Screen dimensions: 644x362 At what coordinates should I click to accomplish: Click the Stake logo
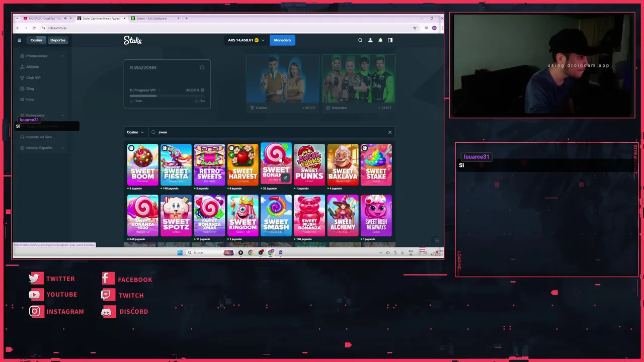pyautogui.click(x=133, y=40)
